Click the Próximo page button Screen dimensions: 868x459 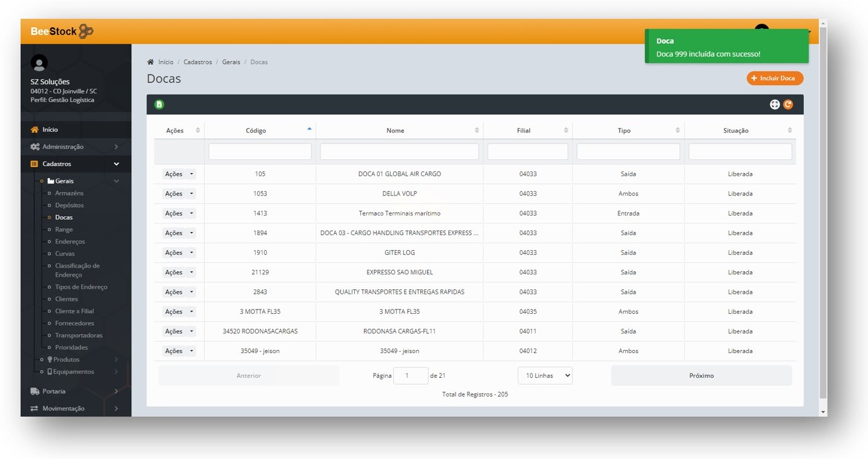point(701,375)
